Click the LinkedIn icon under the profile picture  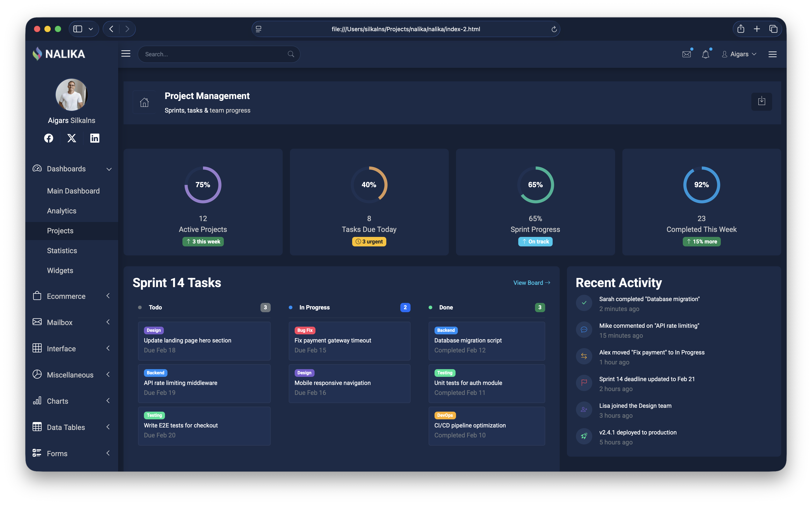95,138
